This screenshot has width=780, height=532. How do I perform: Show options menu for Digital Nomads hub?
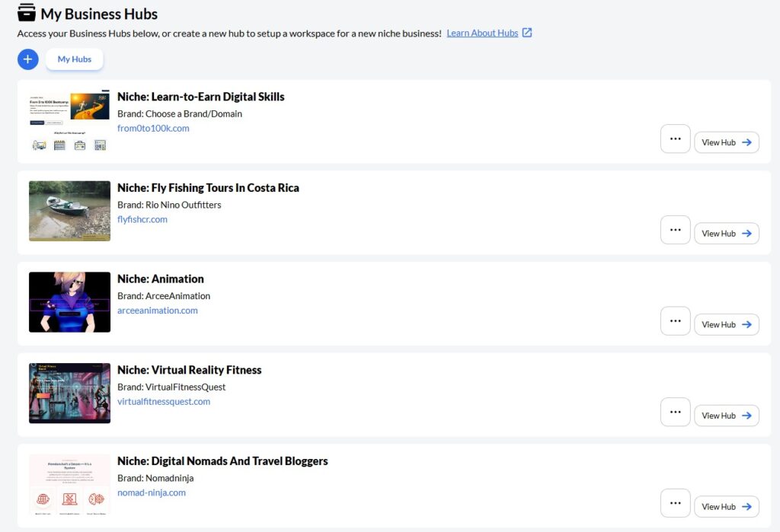click(675, 503)
